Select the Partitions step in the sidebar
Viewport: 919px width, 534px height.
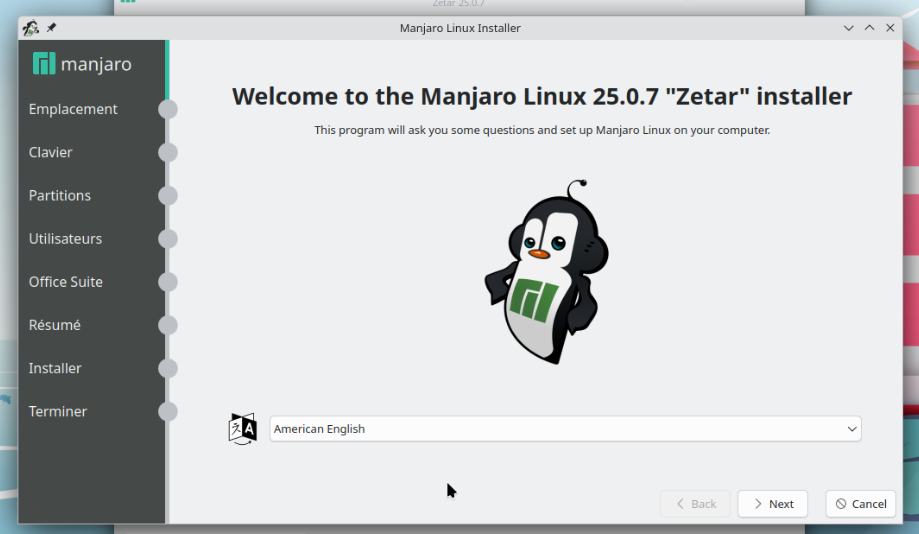[60, 195]
